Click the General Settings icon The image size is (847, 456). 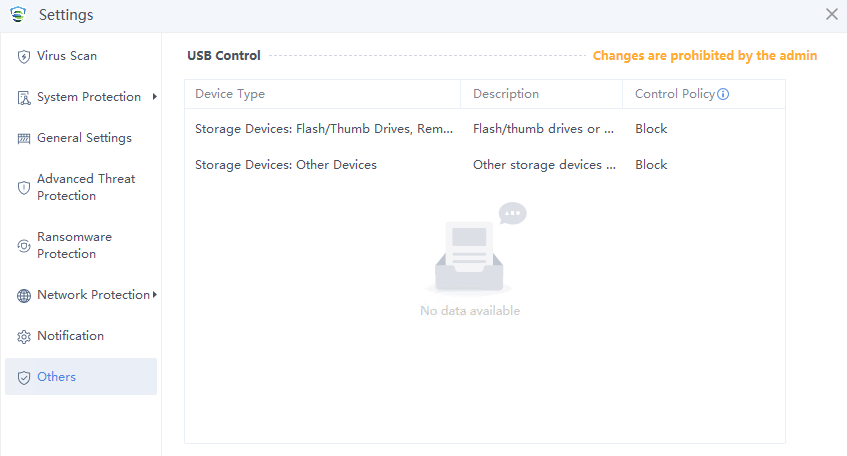tap(24, 139)
